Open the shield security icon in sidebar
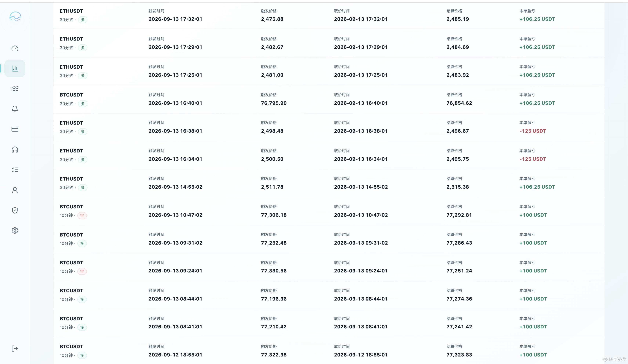 [x=15, y=210]
